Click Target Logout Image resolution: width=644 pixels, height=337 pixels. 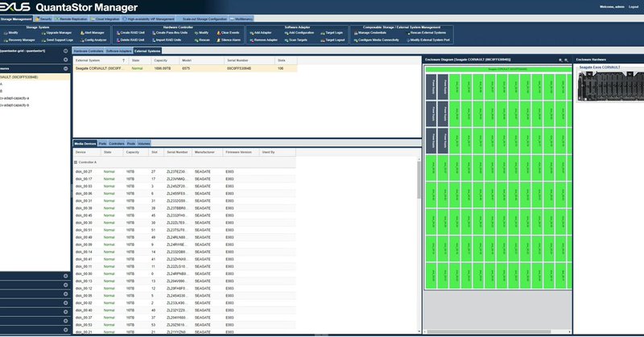coord(332,40)
